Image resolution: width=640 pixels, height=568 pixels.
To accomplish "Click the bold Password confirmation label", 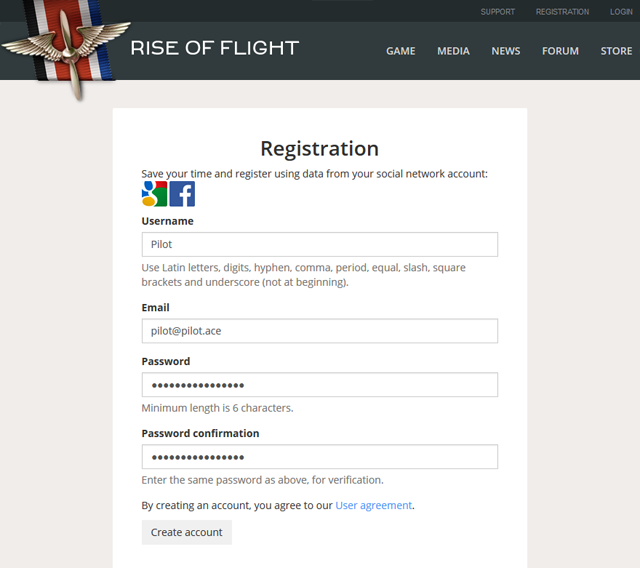I will [x=200, y=434].
